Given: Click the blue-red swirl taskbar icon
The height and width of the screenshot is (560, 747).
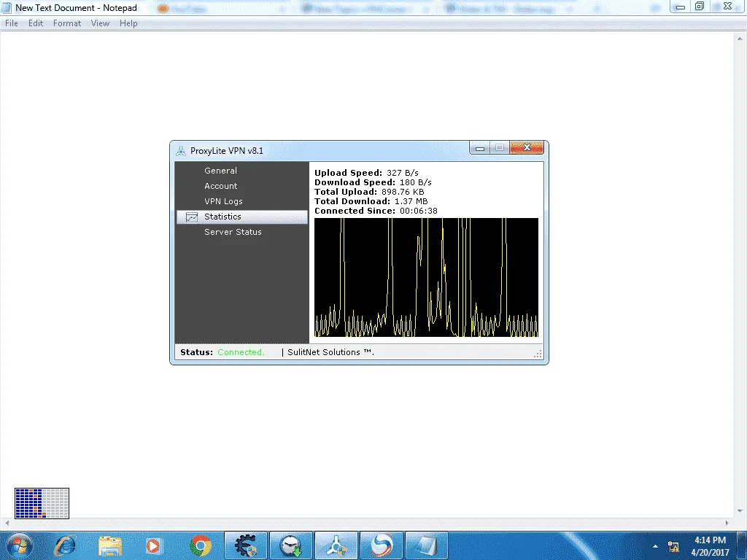Looking at the screenshot, I should click(381, 545).
